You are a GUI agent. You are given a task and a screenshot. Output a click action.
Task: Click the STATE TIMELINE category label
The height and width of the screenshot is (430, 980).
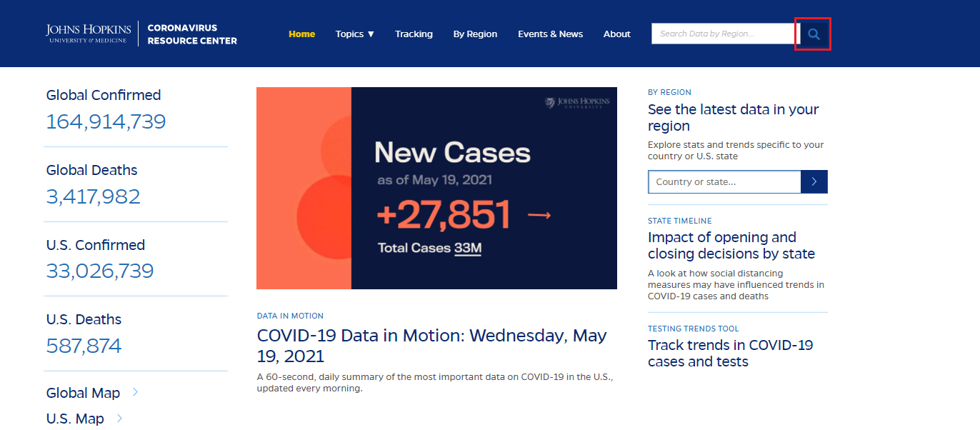[x=680, y=221]
